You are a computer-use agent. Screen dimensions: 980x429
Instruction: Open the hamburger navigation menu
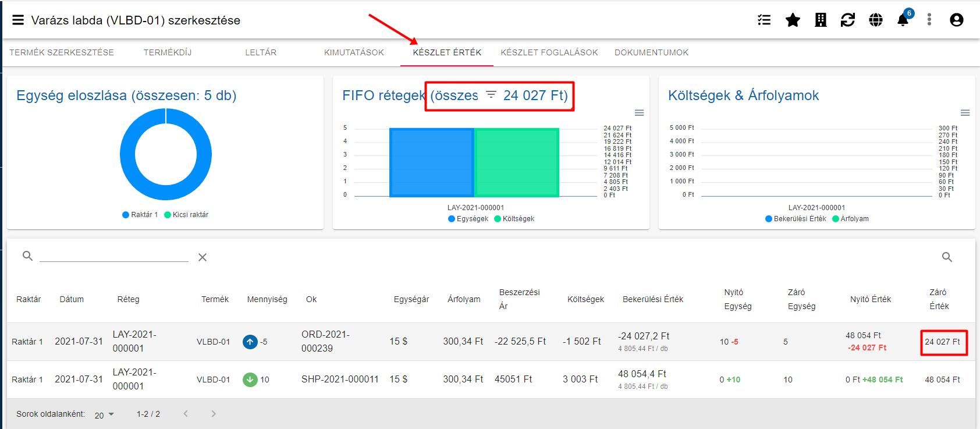click(18, 20)
